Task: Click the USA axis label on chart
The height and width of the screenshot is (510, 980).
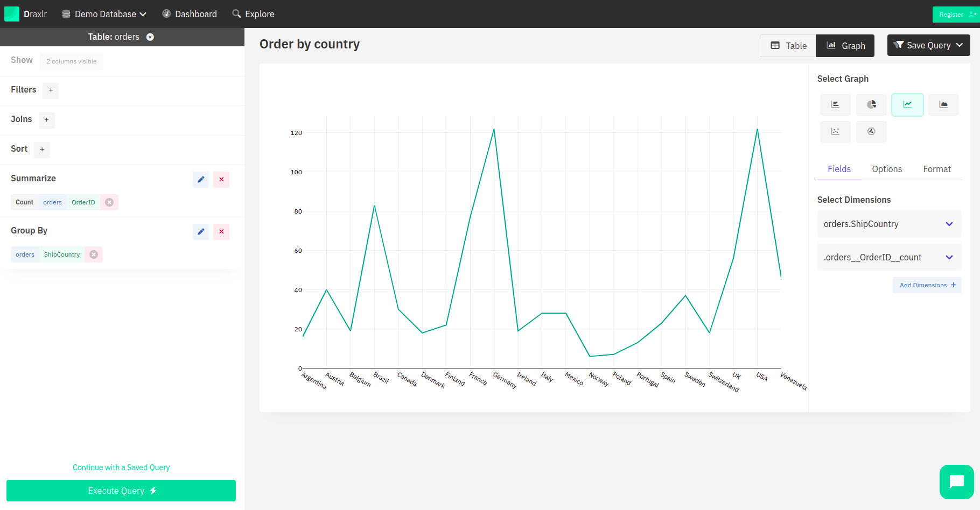Action: [762, 376]
